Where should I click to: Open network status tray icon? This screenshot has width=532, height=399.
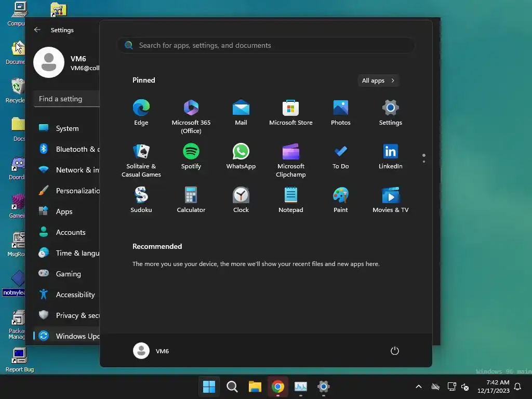451,387
